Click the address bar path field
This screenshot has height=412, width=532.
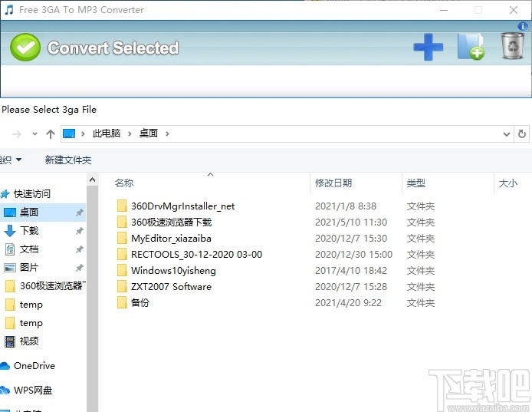[x=287, y=133]
